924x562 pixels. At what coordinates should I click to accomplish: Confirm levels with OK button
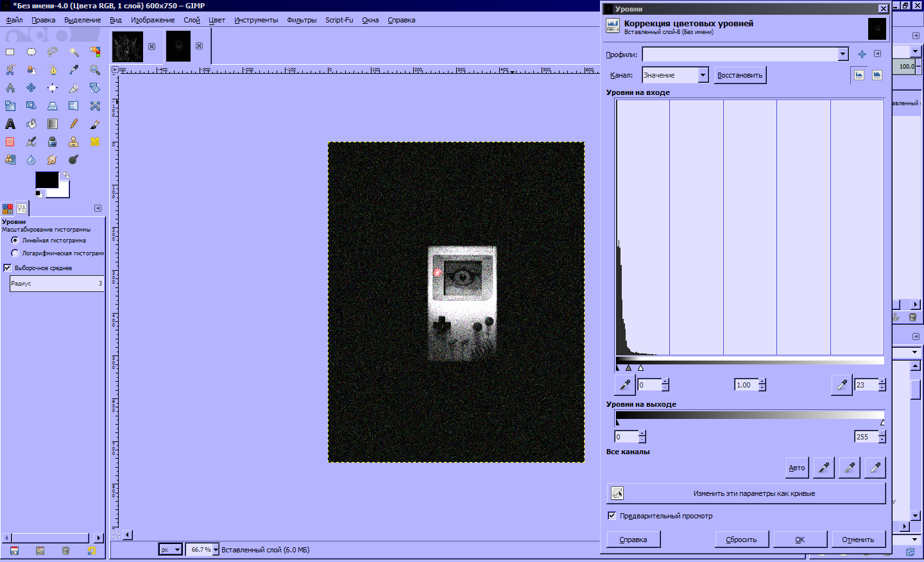(800, 540)
